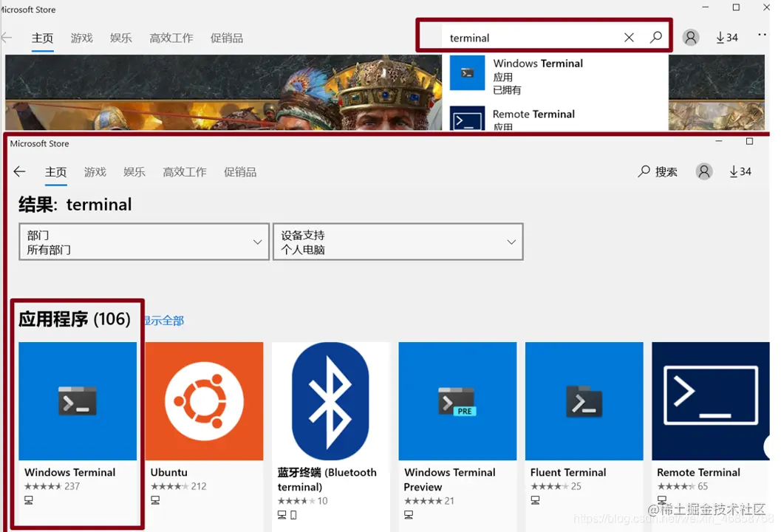Click the Windows Terminal title under the first tile
The height and width of the screenshot is (532, 781).
click(69, 472)
